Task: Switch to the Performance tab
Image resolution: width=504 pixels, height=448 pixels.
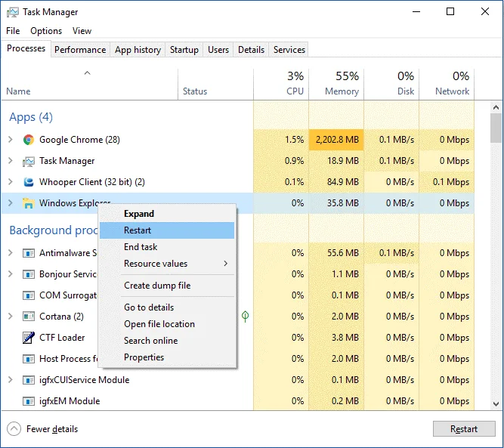Action: (x=80, y=50)
